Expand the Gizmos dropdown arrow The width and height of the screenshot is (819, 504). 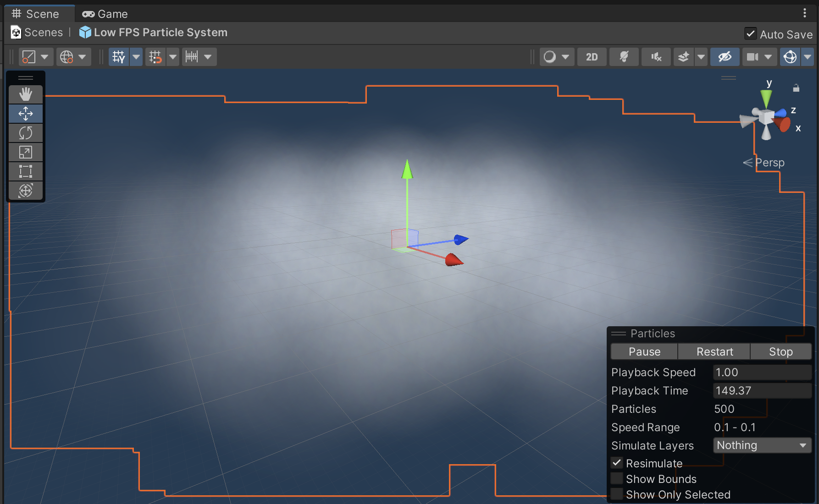(808, 57)
